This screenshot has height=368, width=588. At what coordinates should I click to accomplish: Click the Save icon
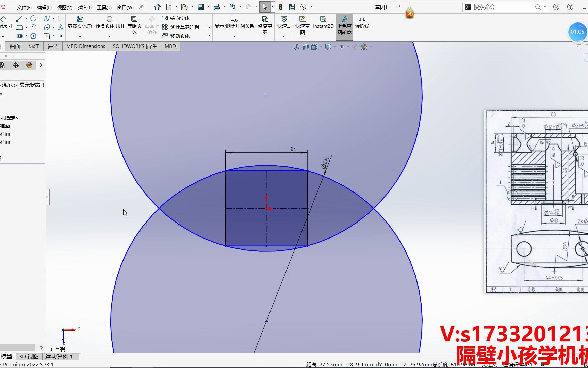pos(201,7)
